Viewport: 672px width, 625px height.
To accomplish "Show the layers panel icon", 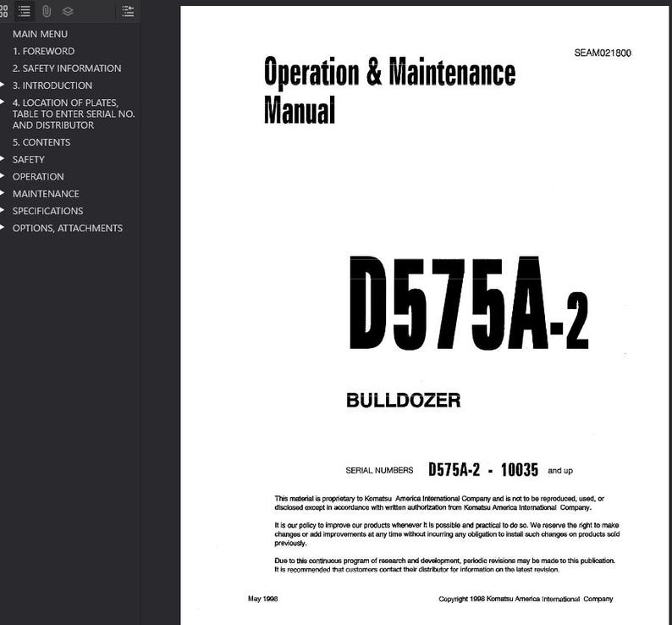I will tap(68, 11).
